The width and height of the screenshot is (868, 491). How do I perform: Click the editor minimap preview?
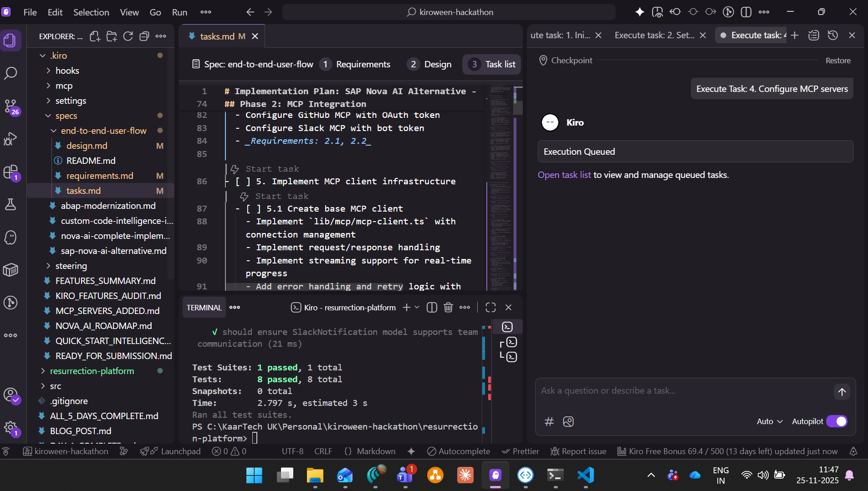[x=500, y=187]
